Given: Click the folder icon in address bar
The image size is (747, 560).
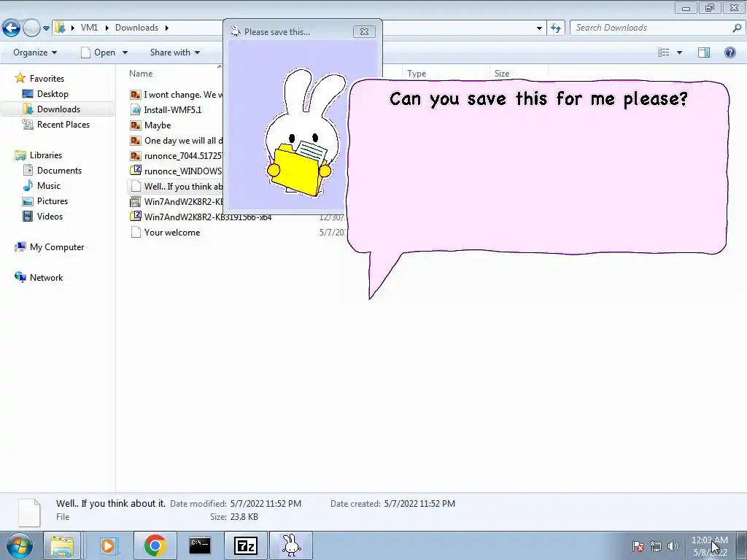Looking at the screenshot, I should [x=60, y=28].
